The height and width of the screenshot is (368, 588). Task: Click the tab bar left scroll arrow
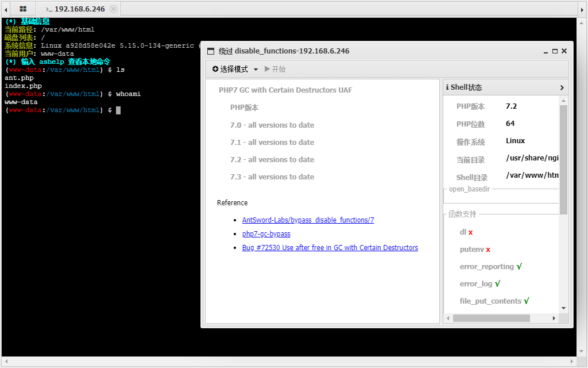pyautogui.click(x=6, y=9)
